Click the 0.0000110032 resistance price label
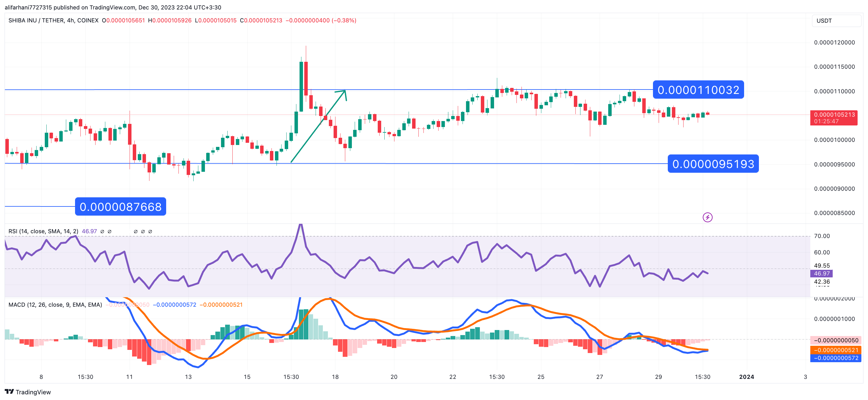The width and height of the screenshot is (868, 400). (698, 90)
